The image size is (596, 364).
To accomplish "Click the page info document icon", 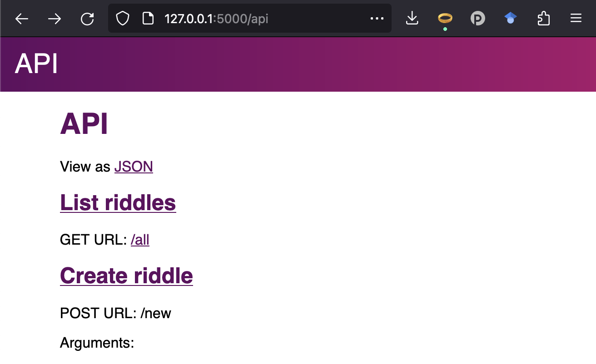I will point(148,19).
